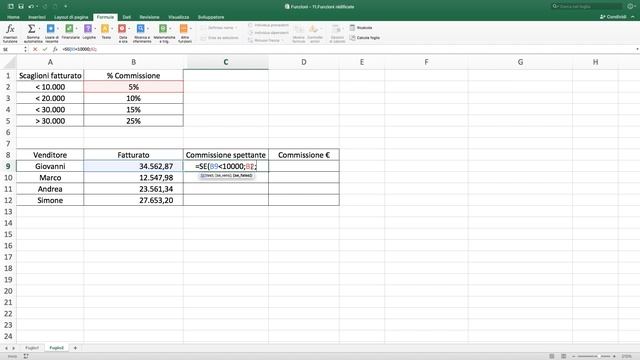Click the Calcola foglio icon
Viewport: 640px width, 360px height.
352,38
